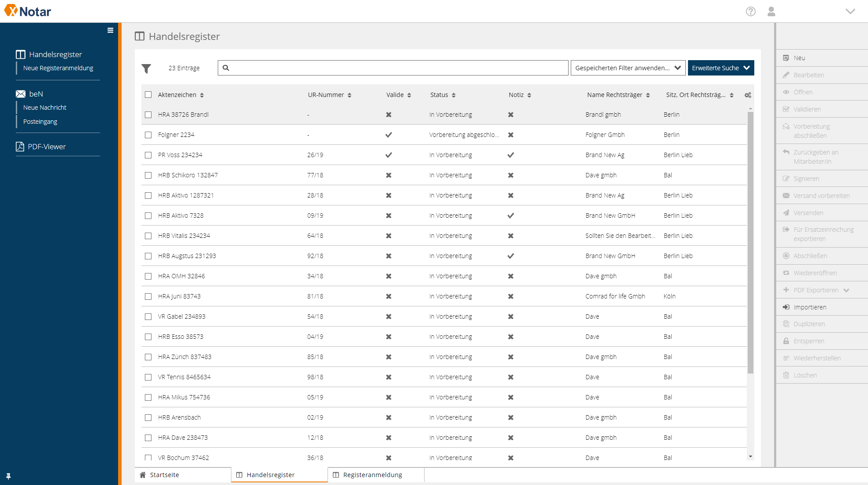This screenshot has width=868, height=485.
Task: Click the Neu icon in action panel
Action: (x=786, y=58)
